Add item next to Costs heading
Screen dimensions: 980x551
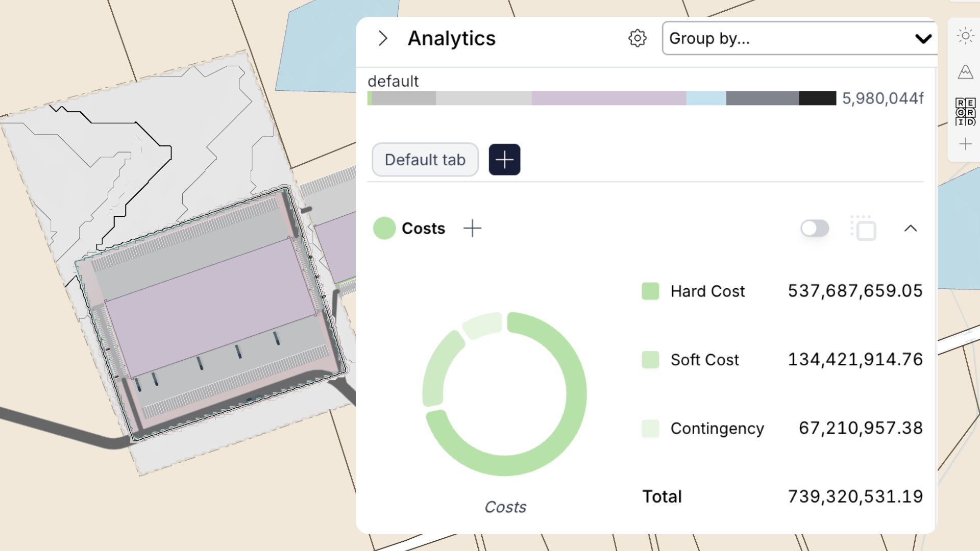click(x=472, y=228)
